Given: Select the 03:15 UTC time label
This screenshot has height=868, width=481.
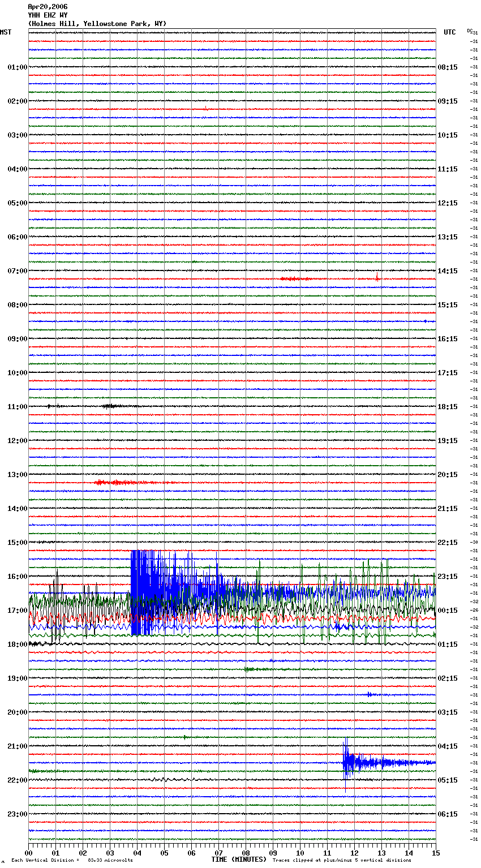Looking at the screenshot, I should 448,712.
